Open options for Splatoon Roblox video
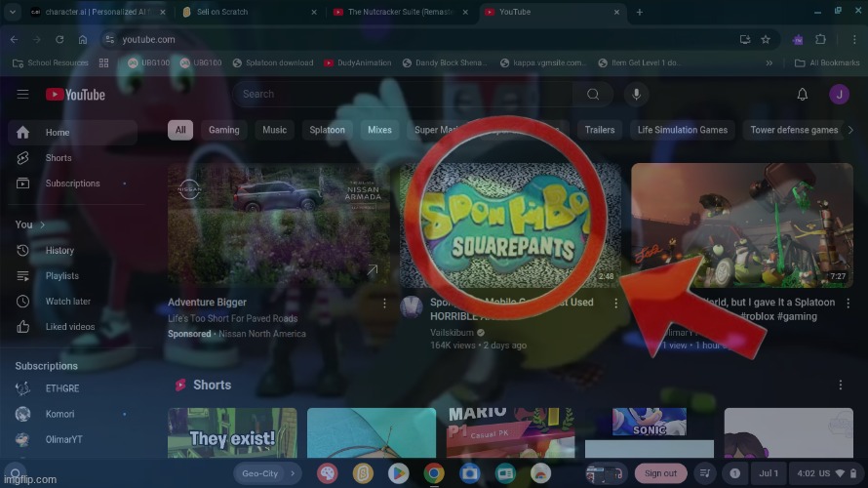Image resolution: width=868 pixels, height=488 pixels. pyautogui.click(x=848, y=303)
